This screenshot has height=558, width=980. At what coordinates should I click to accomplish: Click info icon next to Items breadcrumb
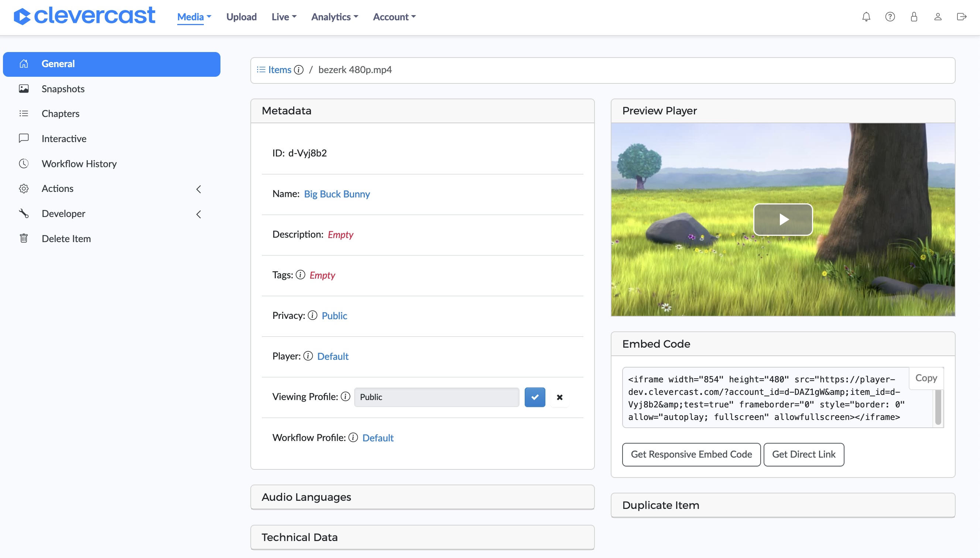(299, 70)
